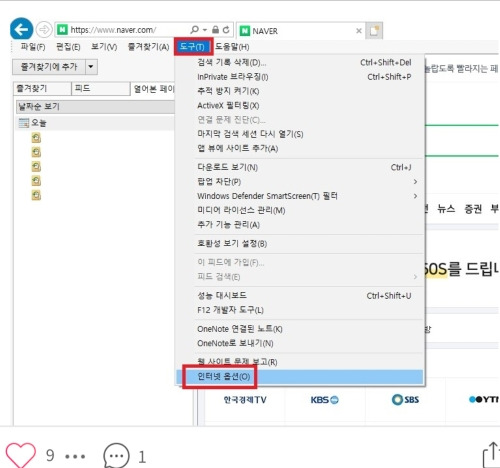Open the 보기(V) menu
500x468 pixels.
tap(104, 47)
